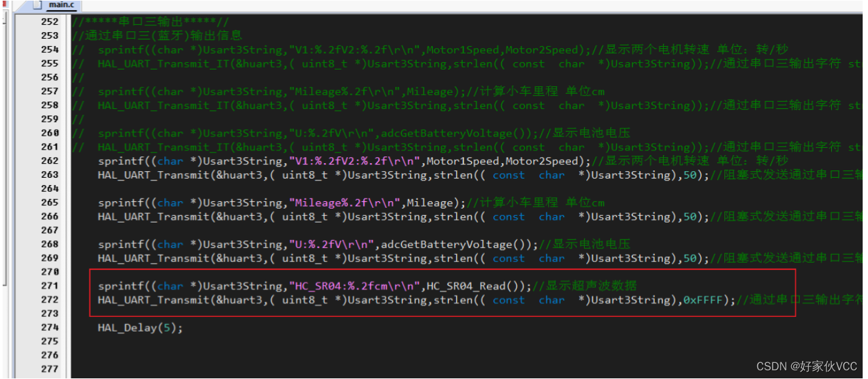Select line number 262 in the gutter
Image resolution: width=868 pixels, height=379 pixels.
[x=49, y=161]
